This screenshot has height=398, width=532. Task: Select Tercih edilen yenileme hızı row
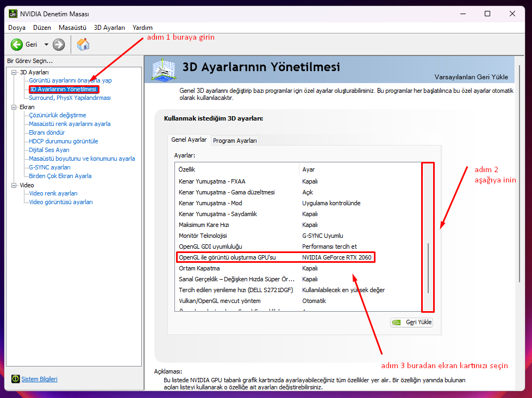pyautogui.click(x=298, y=290)
